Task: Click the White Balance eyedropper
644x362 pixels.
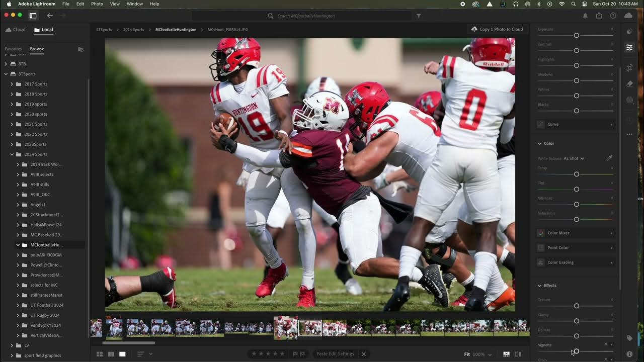Action: tap(609, 157)
